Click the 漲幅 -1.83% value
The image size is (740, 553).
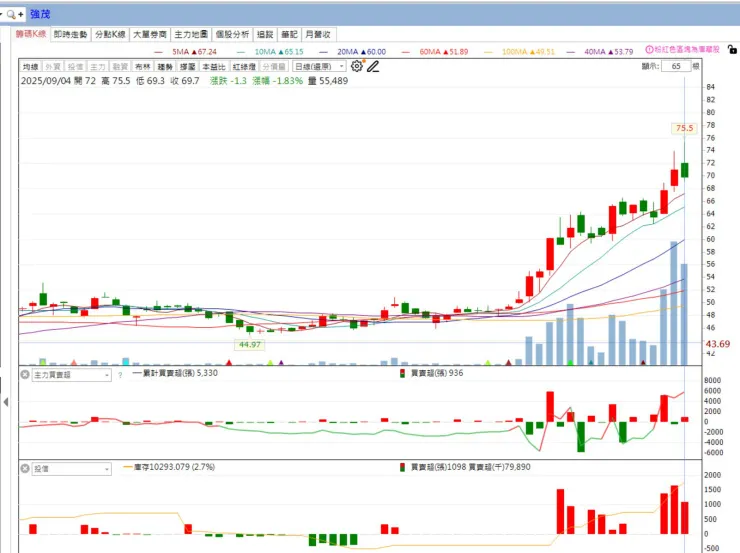(278, 81)
